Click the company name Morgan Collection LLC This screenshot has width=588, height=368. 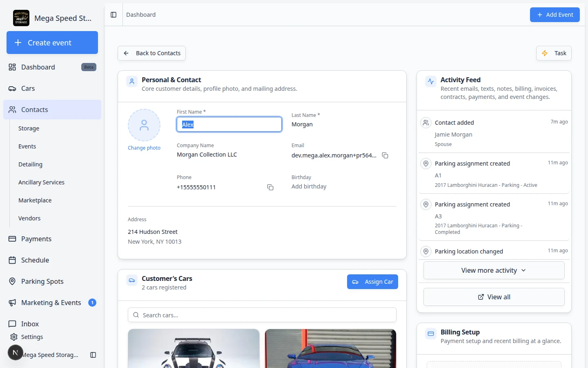207,155
